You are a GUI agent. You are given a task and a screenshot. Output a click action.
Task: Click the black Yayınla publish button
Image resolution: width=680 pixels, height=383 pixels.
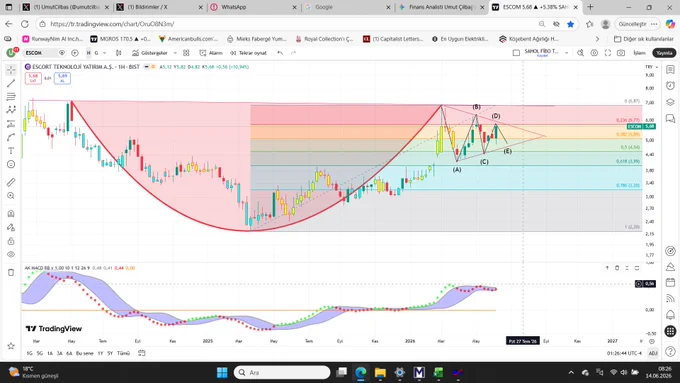pyautogui.click(x=664, y=53)
